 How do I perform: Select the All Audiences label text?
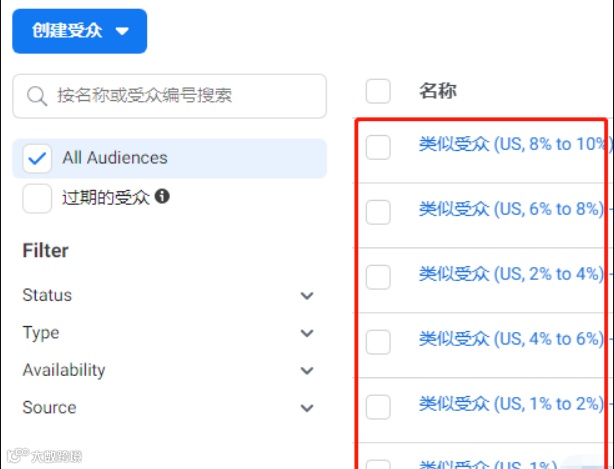[x=115, y=158]
